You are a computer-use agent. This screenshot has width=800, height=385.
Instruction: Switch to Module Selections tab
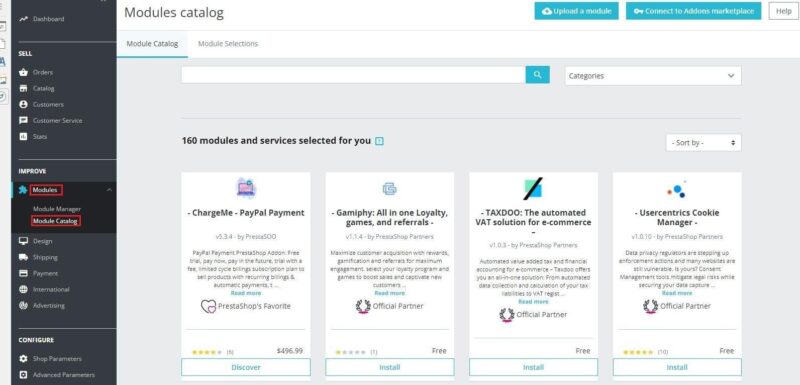pos(228,44)
